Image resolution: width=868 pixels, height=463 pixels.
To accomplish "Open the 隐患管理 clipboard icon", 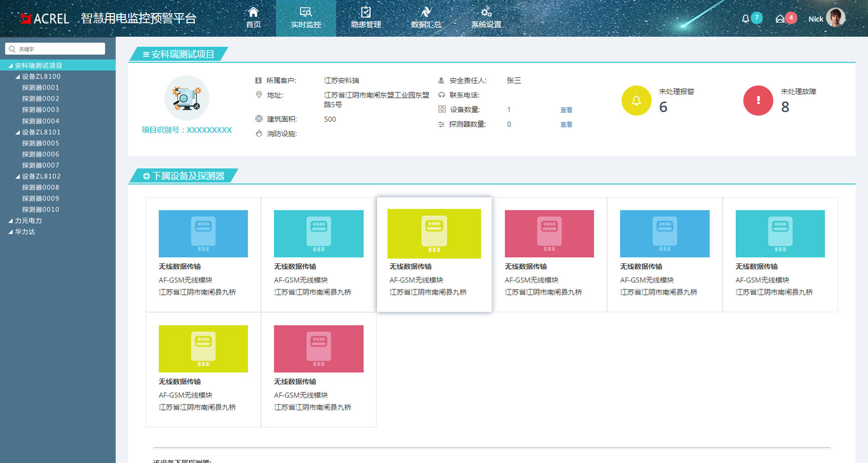I will (x=366, y=12).
